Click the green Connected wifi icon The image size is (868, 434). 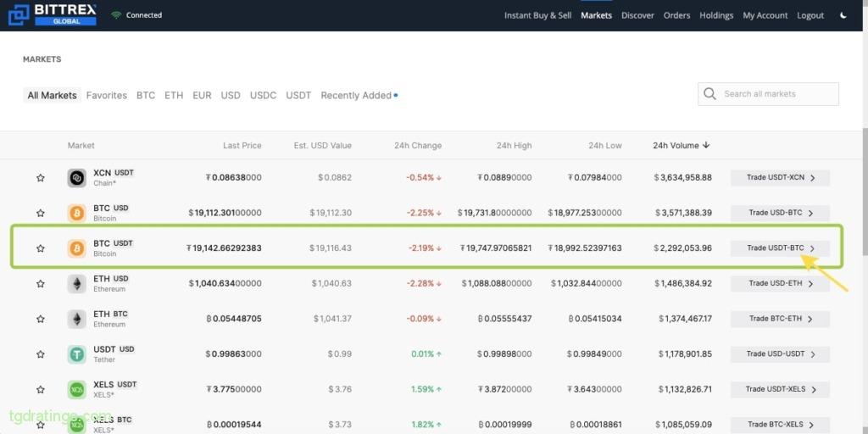click(115, 15)
